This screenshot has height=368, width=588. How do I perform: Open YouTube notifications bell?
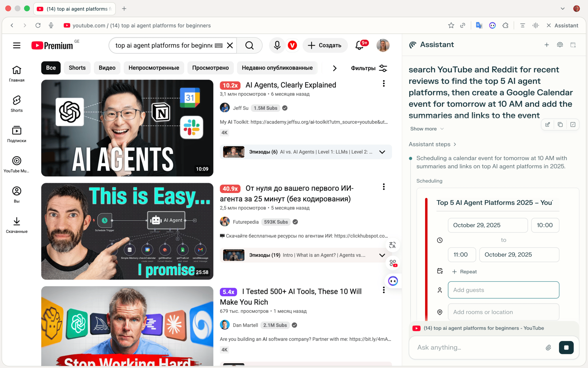(x=360, y=45)
